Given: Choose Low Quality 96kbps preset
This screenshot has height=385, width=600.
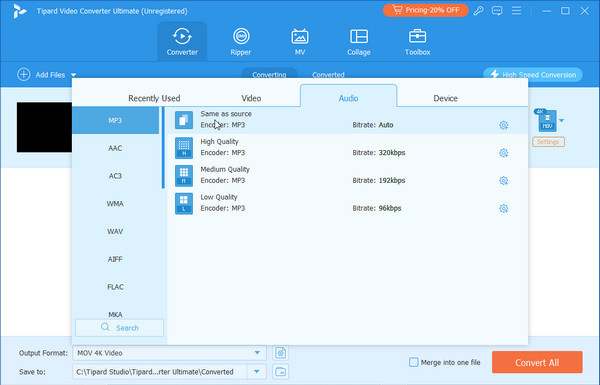Looking at the screenshot, I should (x=347, y=203).
